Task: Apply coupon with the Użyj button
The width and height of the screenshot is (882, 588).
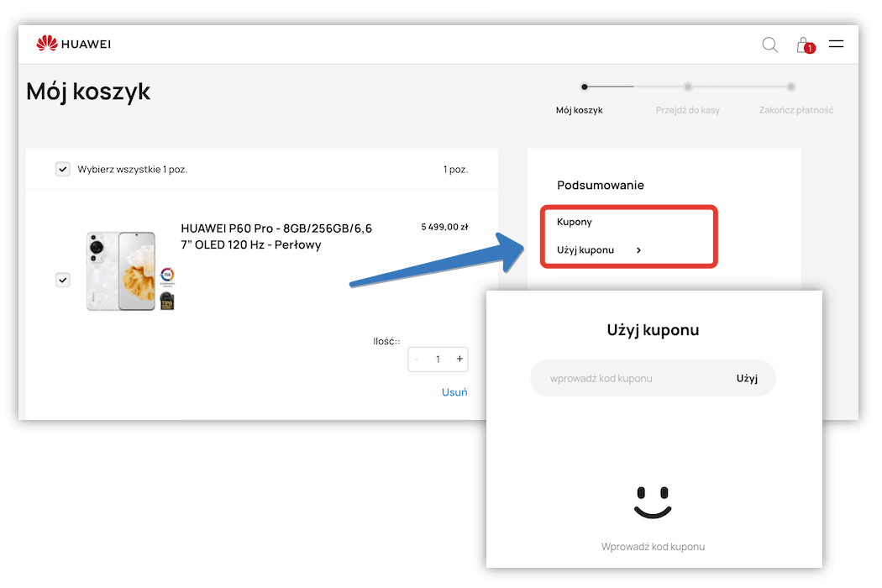Action: pos(747,378)
